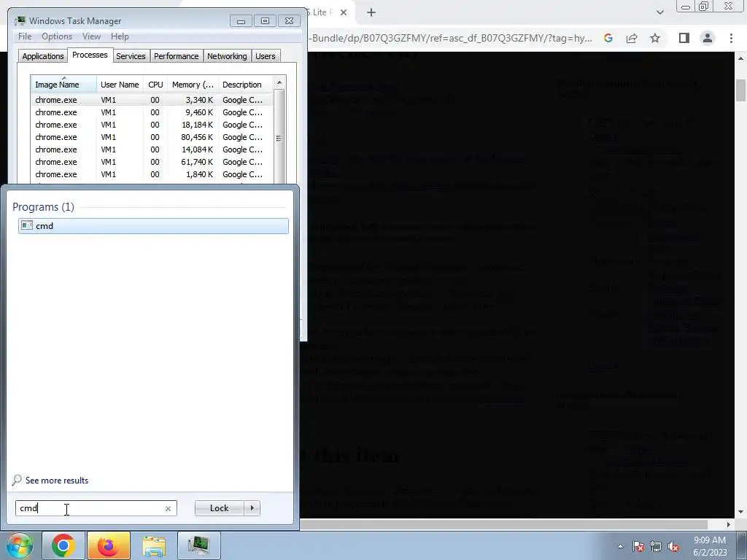Image resolution: width=747 pixels, height=560 pixels.
Task: Clear the Start menu search box
Action: click(169, 508)
